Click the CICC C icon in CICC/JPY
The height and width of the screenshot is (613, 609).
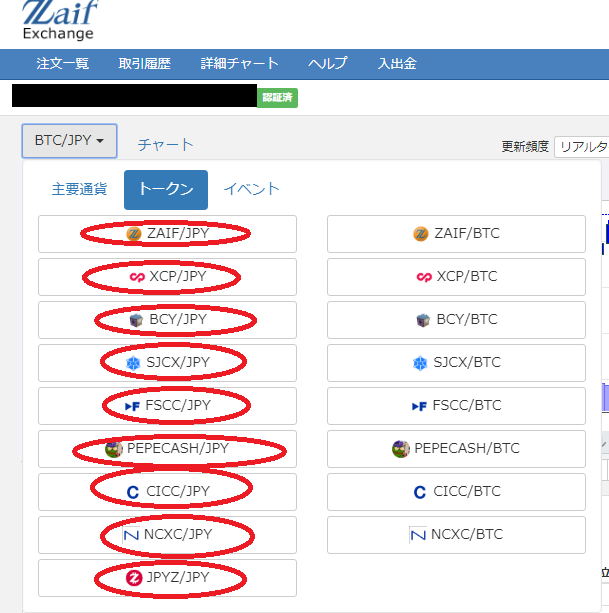pyautogui.click(x=133, y=492)
